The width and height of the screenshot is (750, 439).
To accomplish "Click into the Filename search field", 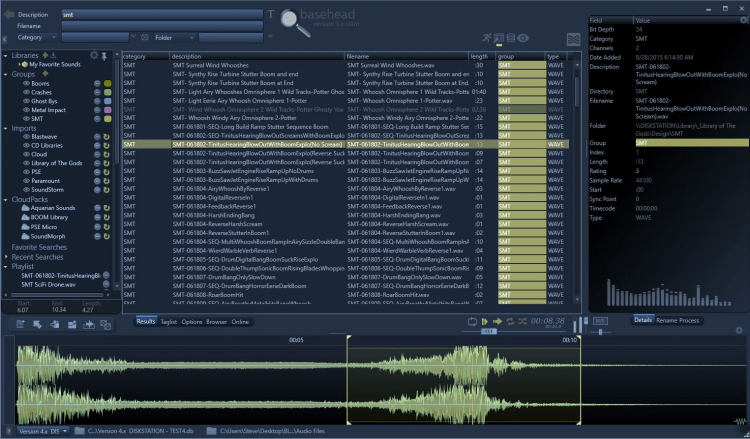I will click(163, 27).
